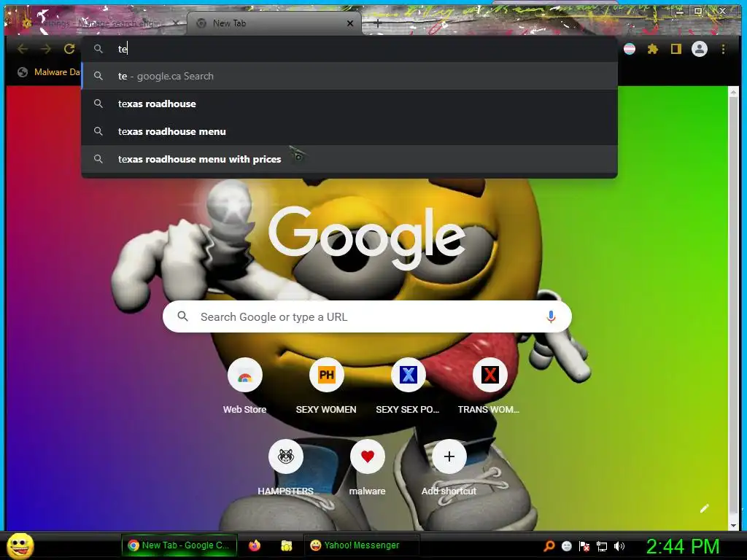Click the Google logo
Screen dimensions: 747x560
point(367,238)
